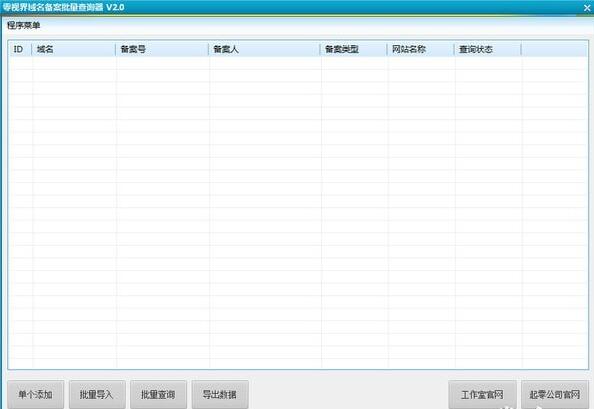Sort by 网站名称 column header
The image size is (594, 409).
point(421,49)
